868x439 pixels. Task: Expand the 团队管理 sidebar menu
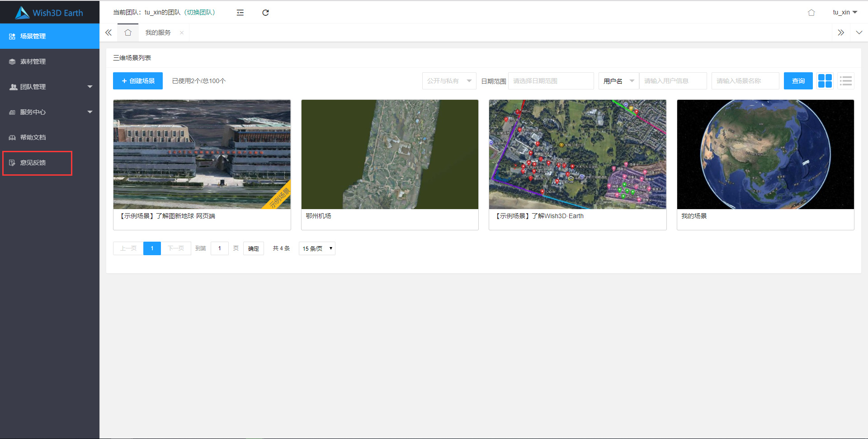(50, 87)
